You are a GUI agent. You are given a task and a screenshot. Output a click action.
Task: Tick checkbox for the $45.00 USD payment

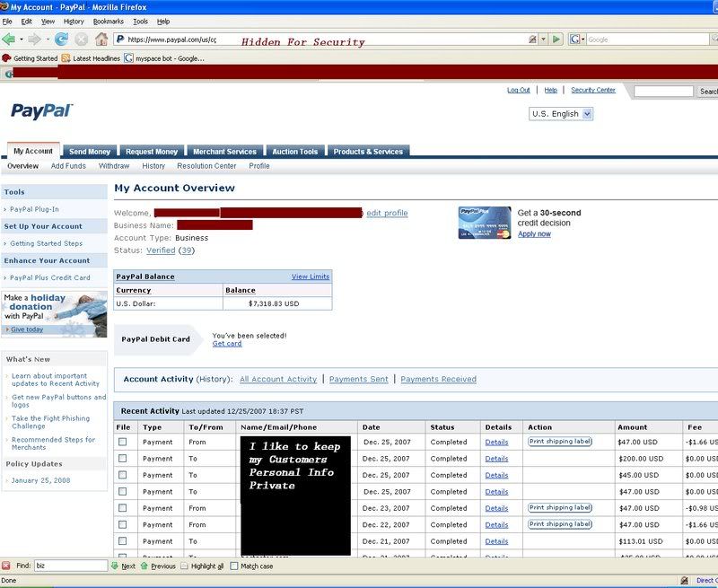click(122, 475)
